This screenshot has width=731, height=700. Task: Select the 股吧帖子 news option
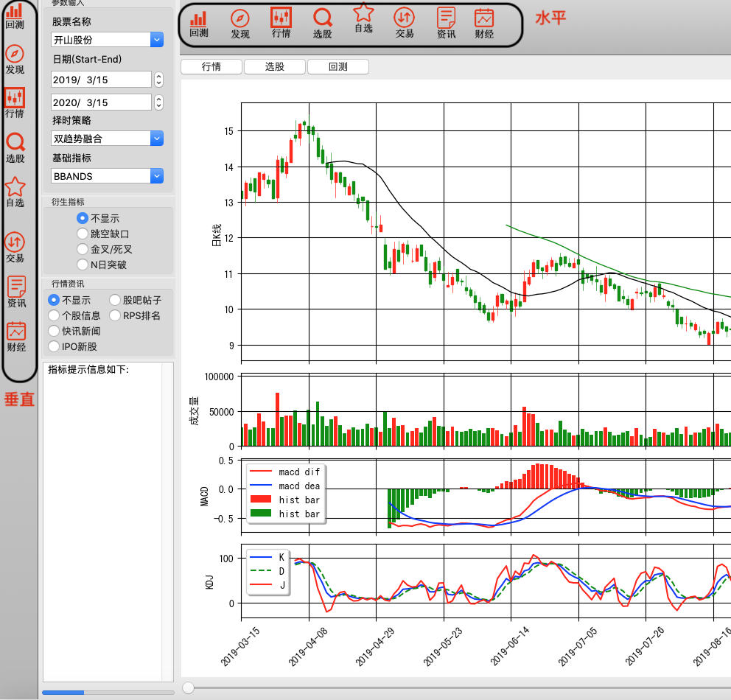click(x=116, y=300)
